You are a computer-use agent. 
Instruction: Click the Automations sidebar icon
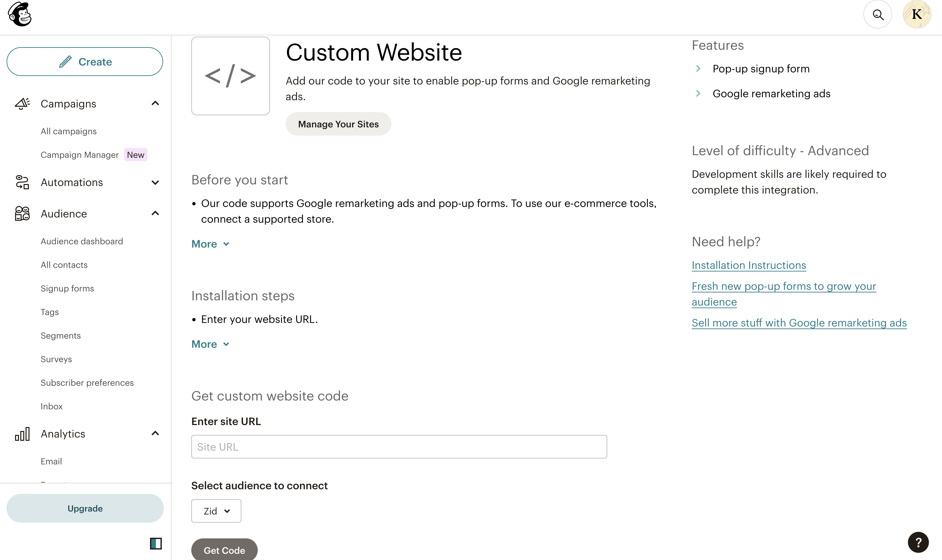pyautogui.click(x=22, y=182)
